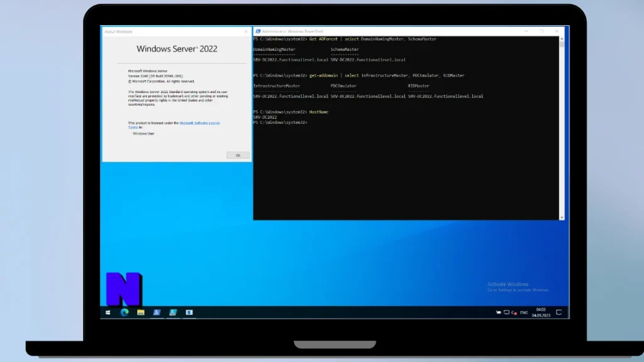This screenshot has height=362, width=644.
Task: Click the RIDMaster value SRV-DC2022.functionallevel.local
Action: [x=446, y=96]
